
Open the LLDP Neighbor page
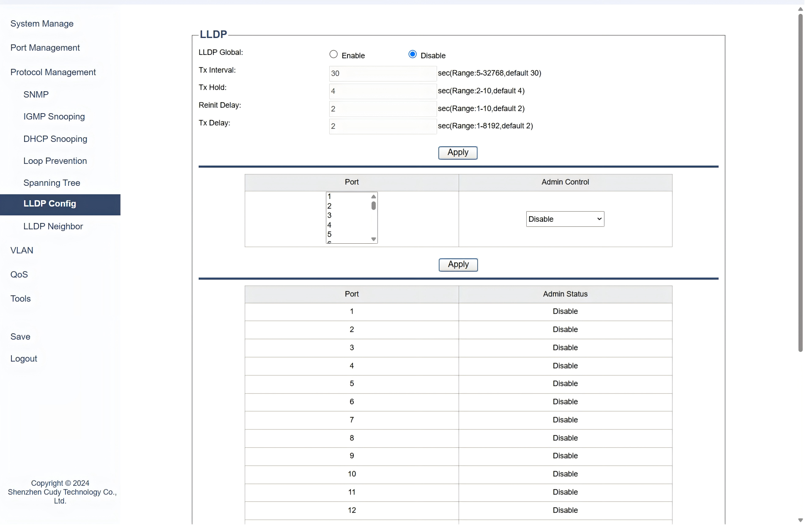click(53, 226)
